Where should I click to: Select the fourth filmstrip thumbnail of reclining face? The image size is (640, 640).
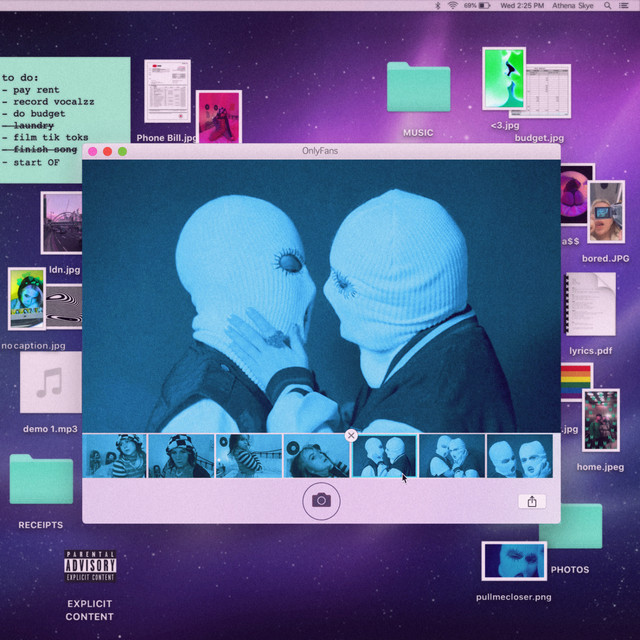(x=316, y=456)
